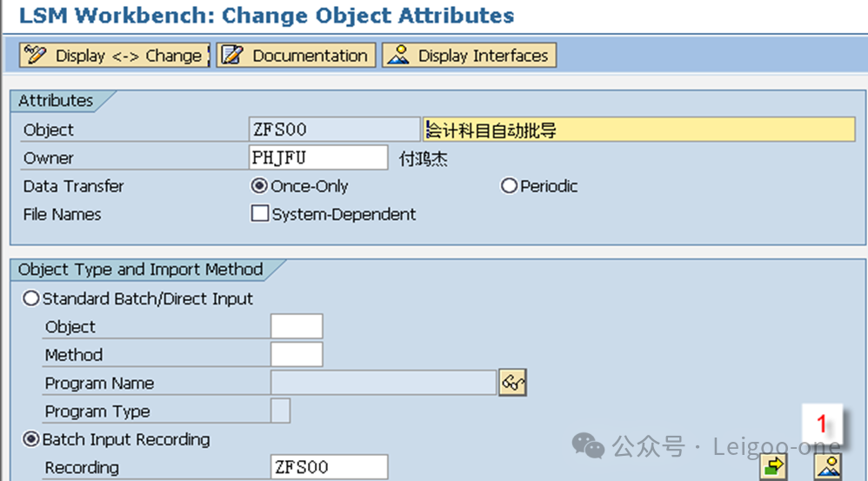Screen dimensions: 868x481
Task: Click the red number 1 callout marker
Action: pyautogui.click(x=819, y=425)
